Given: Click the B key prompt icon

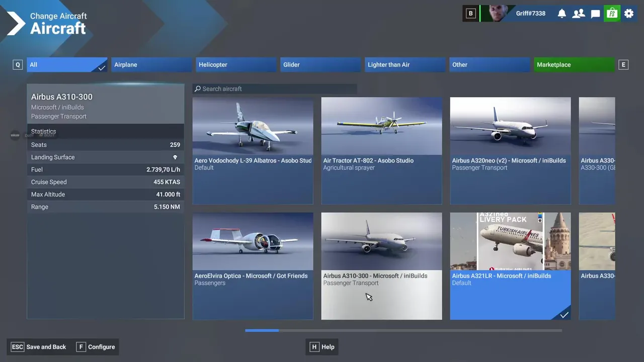Looking at the screenshot, I should pyautogui.click(x=470, y=14).
